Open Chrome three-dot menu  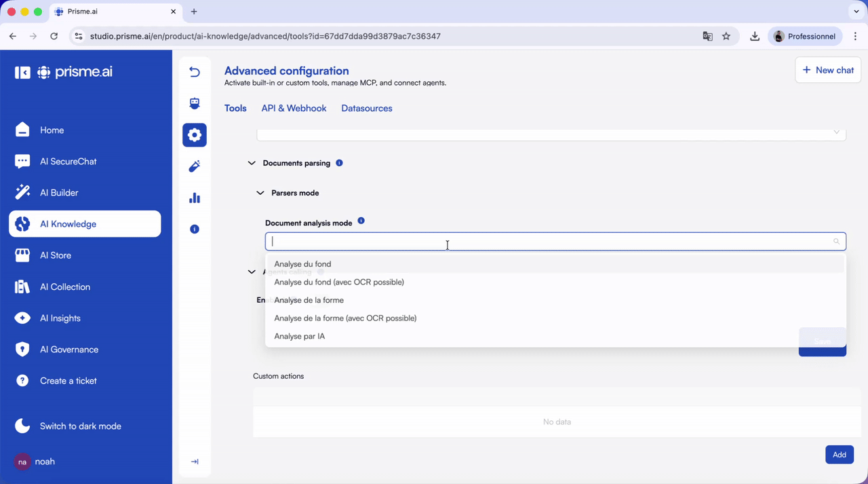[x=856, y=36]
